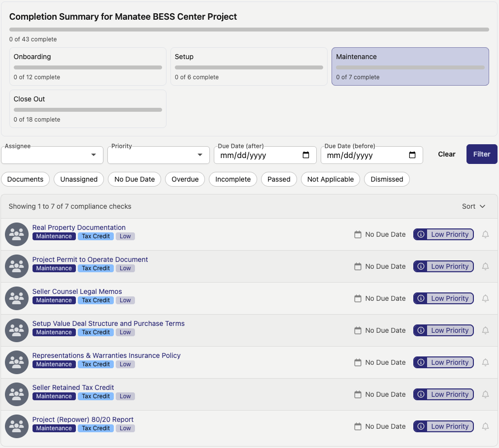Click the calendar icon in Seller Counsel Legal Memos row

coord(358,298)
